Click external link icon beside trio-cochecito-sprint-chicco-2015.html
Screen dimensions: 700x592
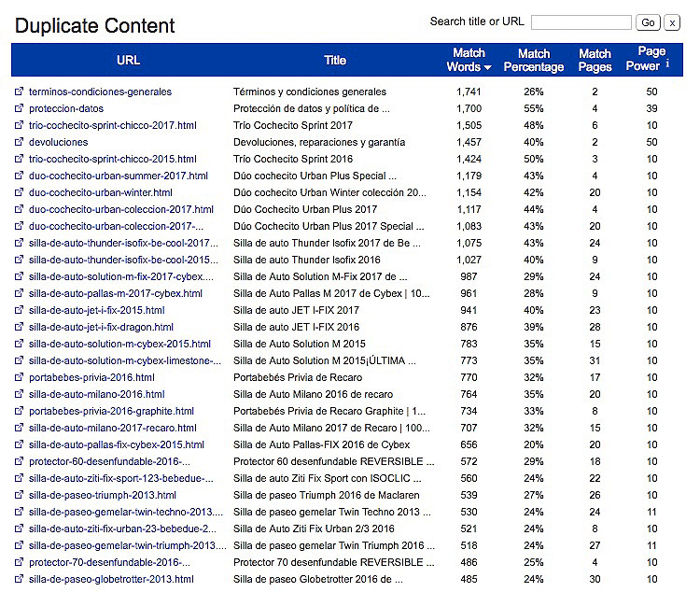(19, 159)
